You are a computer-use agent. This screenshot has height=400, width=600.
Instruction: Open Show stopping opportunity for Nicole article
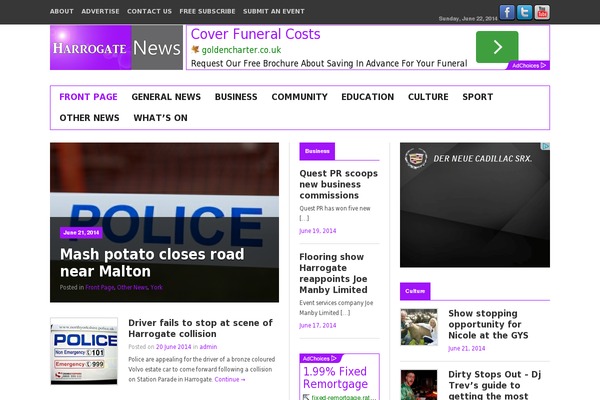pos(488,324)
